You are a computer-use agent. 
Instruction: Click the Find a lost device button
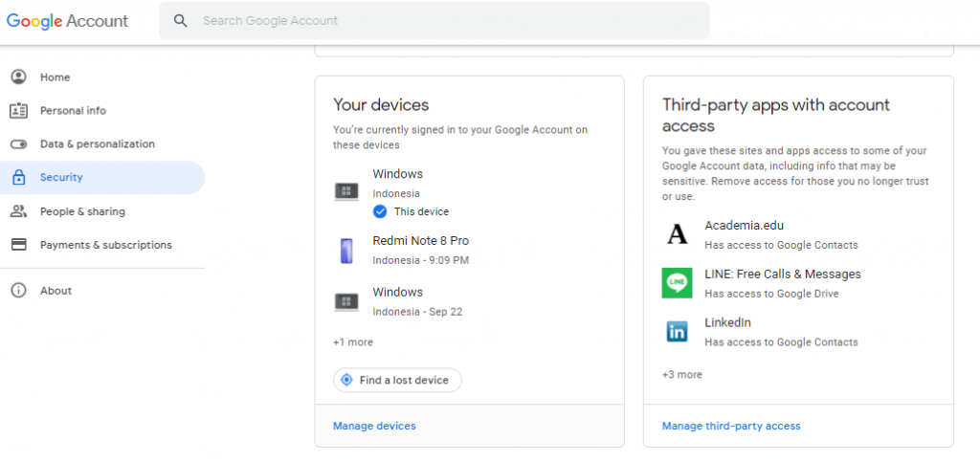point(397,381)
